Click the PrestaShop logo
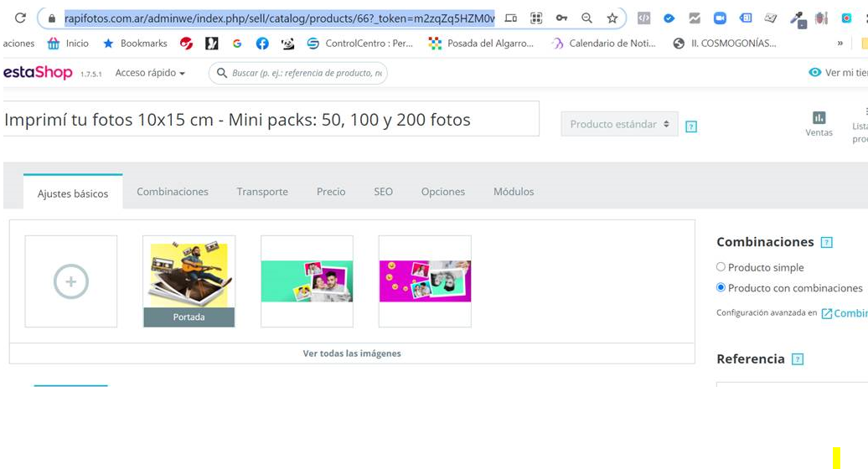This screenshot has height=469, width=868. pos(38,73)
